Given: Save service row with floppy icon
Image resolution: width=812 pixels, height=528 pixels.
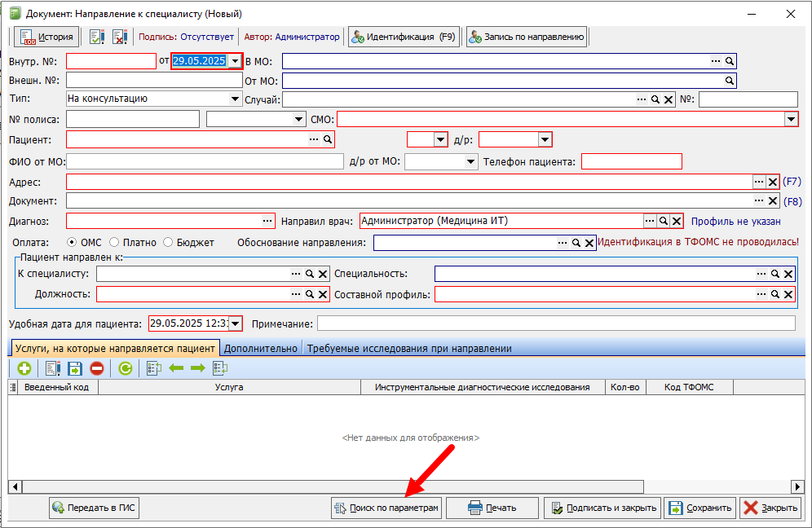Looking at the screenshot, I should 74,368.
